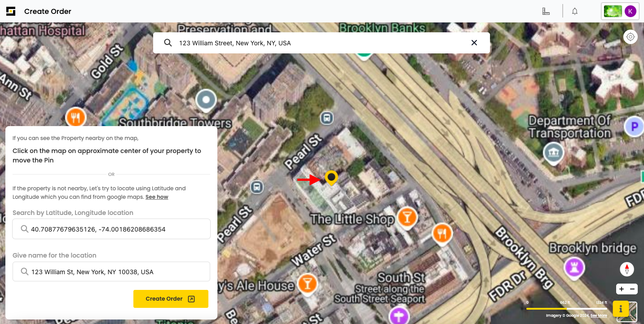Open the See how link

[x=157, y=197]
